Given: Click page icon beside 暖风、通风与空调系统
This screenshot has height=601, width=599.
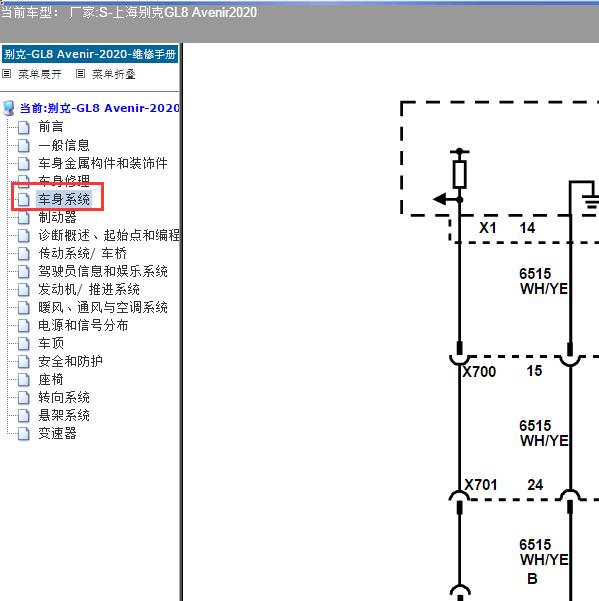Looking at the screenshot, I should pyautogui.click(x=23, y=308).
